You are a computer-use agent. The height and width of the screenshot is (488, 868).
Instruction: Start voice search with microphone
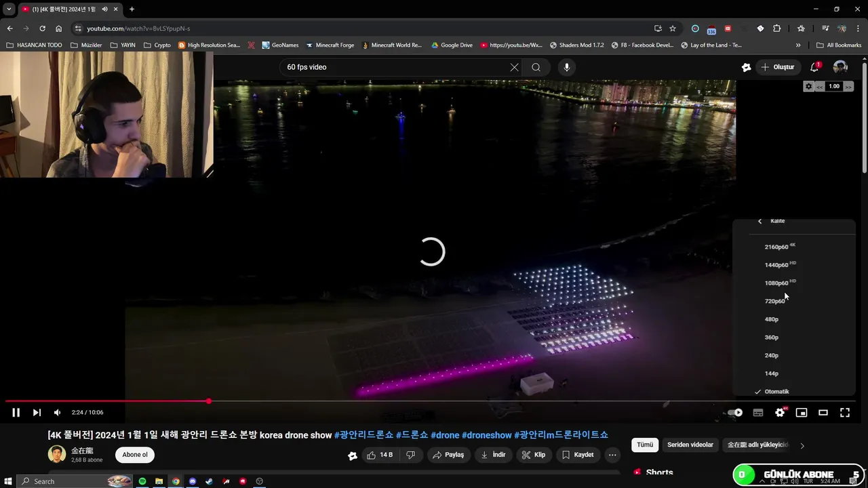[x=567, y=67]
